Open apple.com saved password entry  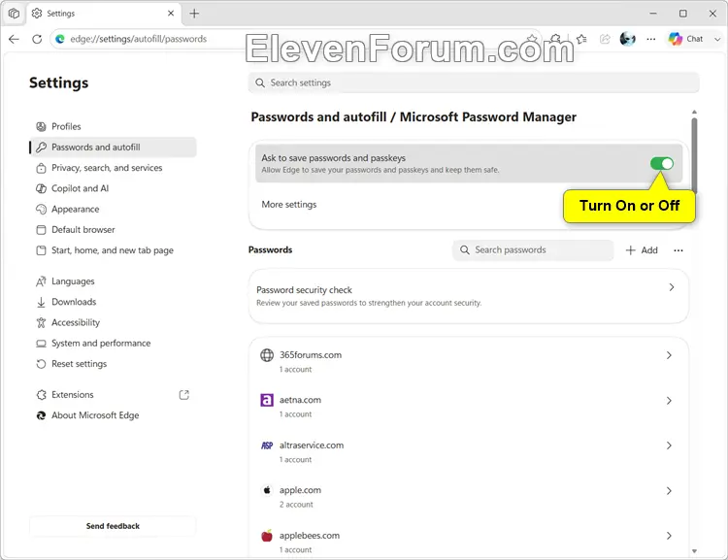tap(469, 496)
